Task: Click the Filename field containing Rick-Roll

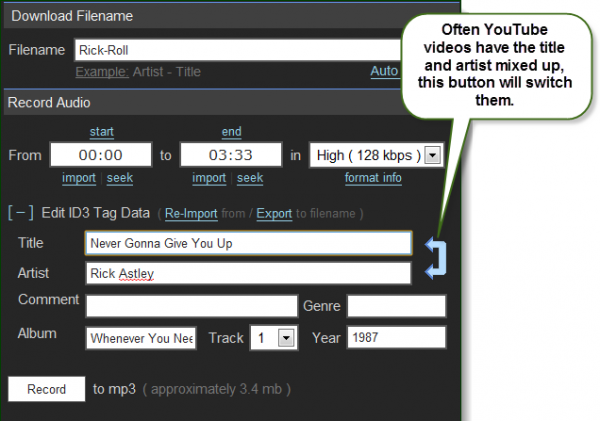Action: [238, 50]
